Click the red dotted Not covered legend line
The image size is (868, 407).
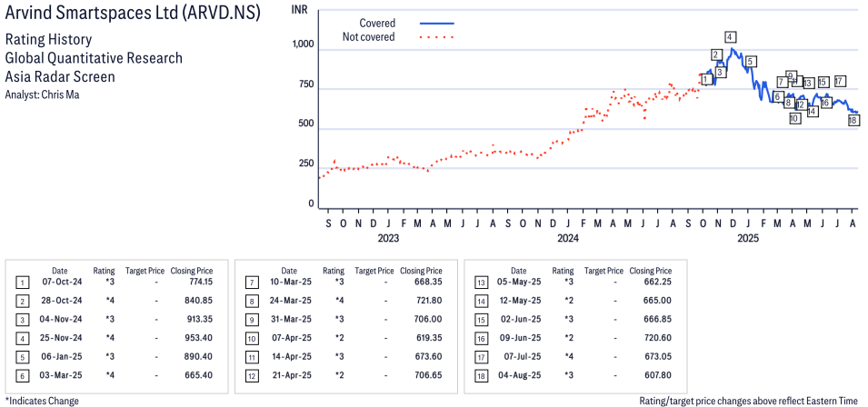[x=437, y=37]
